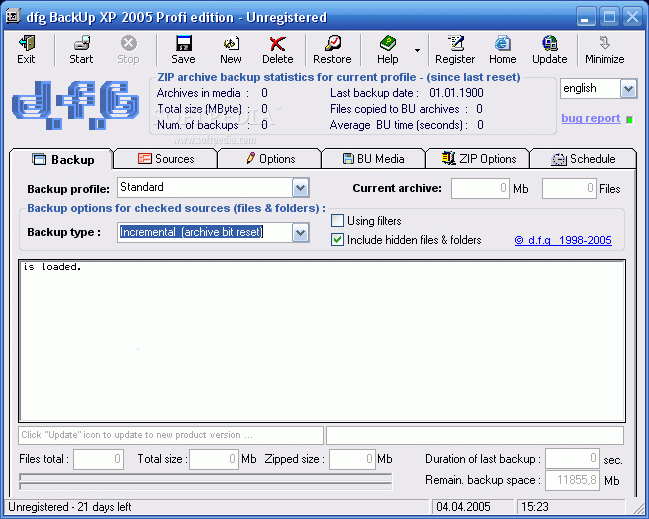Switch to the Options tab
Screen dimensions: 649x519
[270, 159]
